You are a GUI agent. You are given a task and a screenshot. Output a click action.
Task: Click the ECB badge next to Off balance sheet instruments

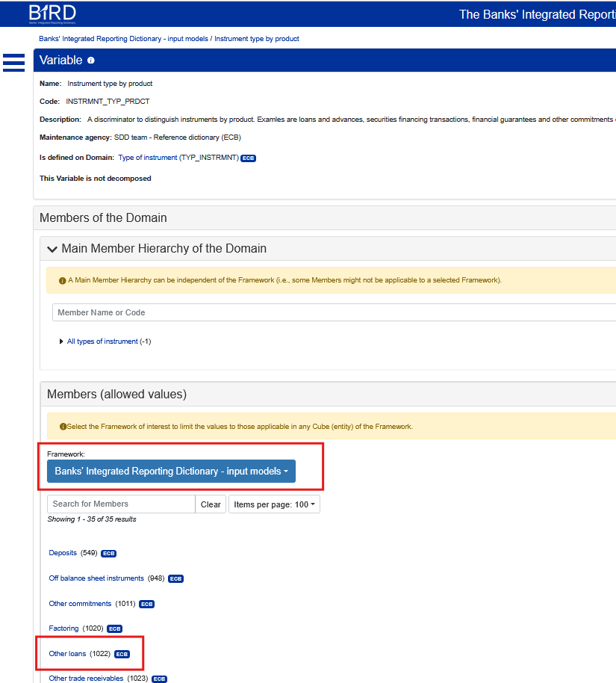click(x=176, y=578)
